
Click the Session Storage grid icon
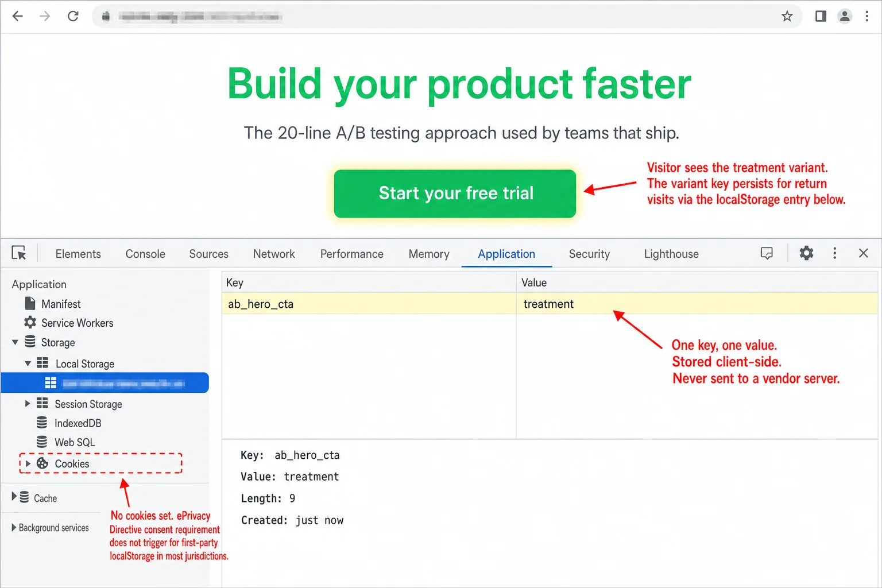pyautogui.click(x=42, y=403)
